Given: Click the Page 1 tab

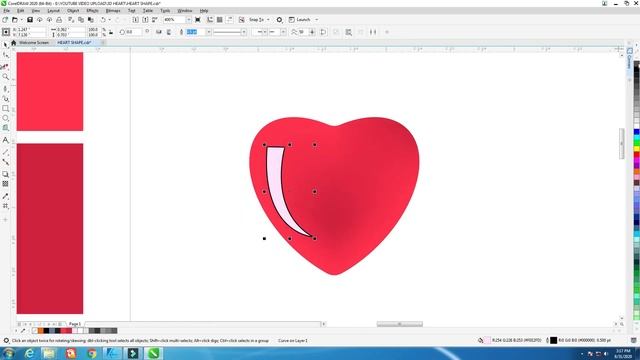Looking at the screenshot, I should point(75,324).
